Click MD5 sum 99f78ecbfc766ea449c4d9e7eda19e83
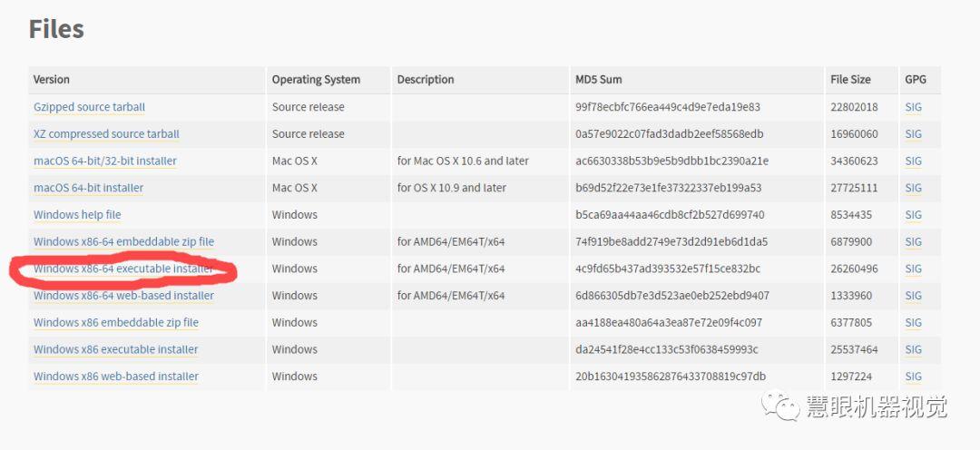The width and height of the screenshot is (980, 450). (668, 107)
